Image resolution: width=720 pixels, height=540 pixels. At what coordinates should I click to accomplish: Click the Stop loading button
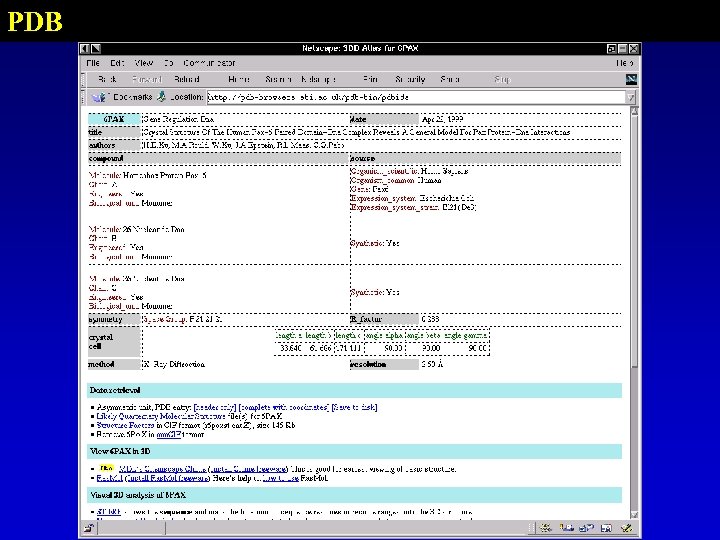(502, 79)
